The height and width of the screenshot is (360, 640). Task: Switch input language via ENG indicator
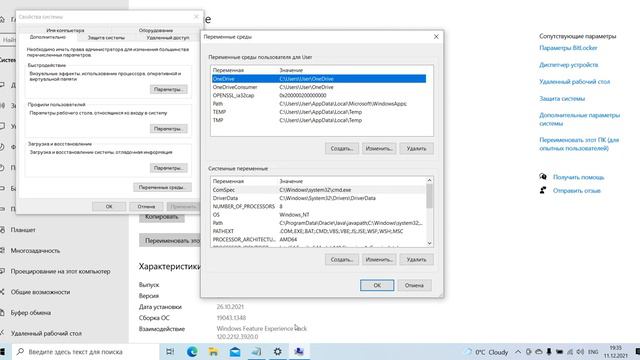593,351
